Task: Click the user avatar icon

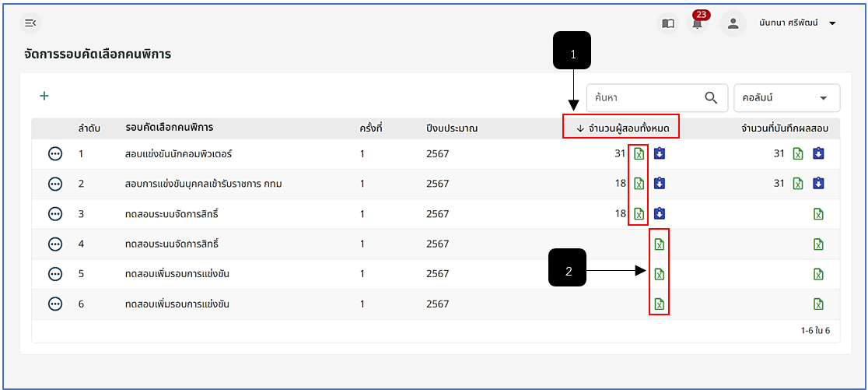Action: click(733, 23)
